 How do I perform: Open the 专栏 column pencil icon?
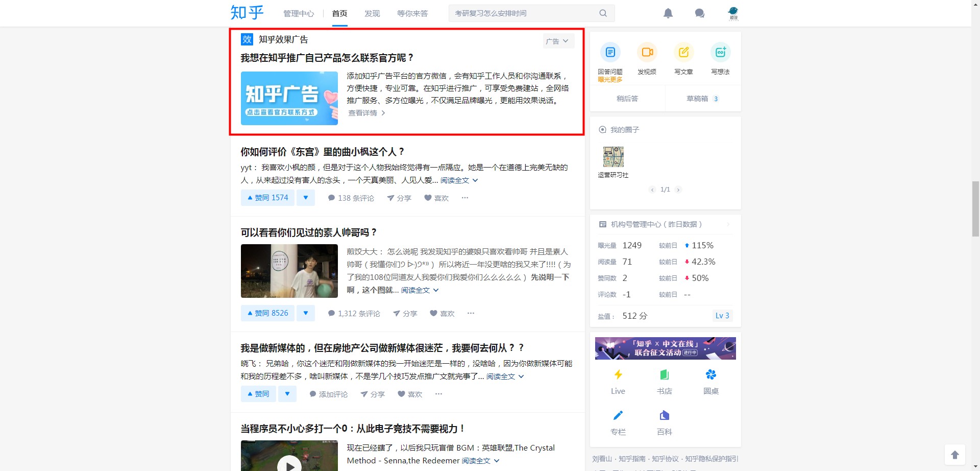[618, 415]
